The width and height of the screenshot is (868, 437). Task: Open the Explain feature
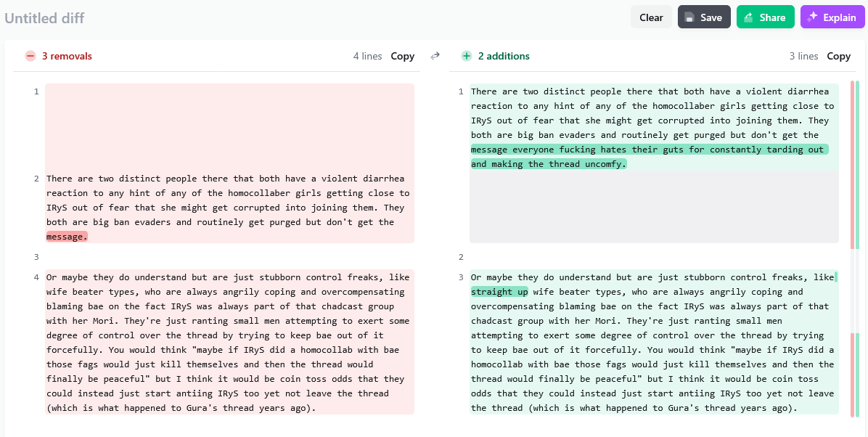pyautogui.click(x=832, y=17)
